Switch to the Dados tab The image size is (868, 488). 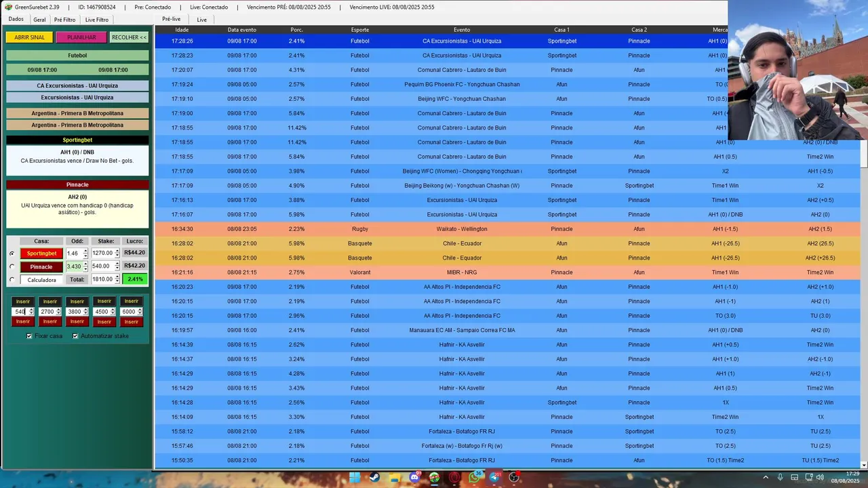pos(16,19)
